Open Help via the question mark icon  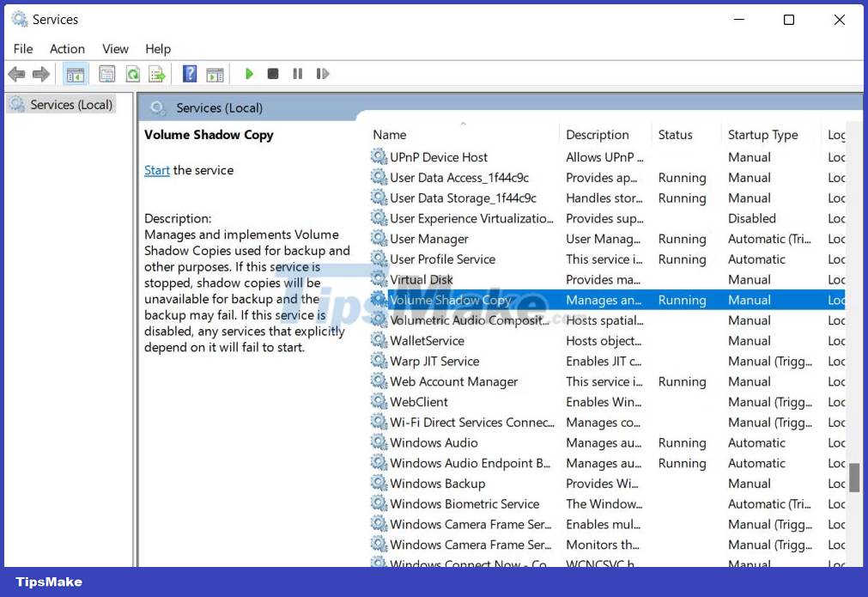coord(189,74)
